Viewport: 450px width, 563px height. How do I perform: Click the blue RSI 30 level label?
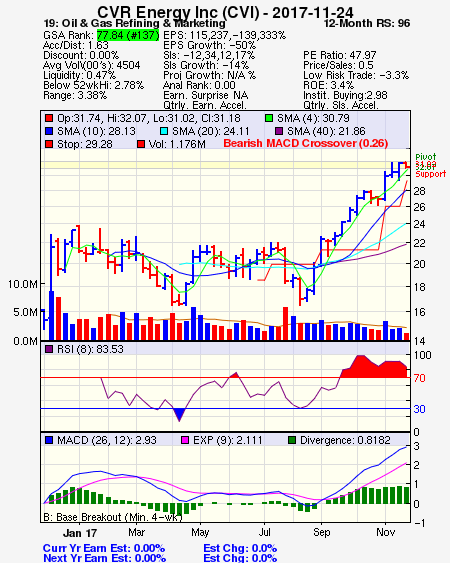click(419, 409)
